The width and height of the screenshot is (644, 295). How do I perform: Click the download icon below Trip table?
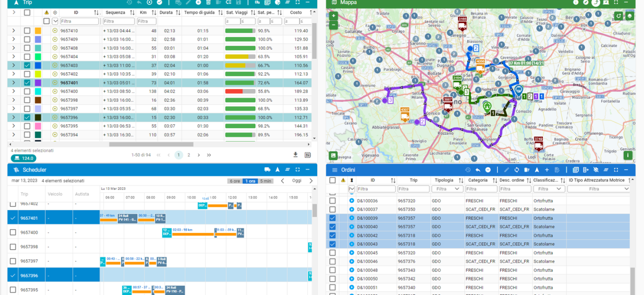(x=295, y=155)
